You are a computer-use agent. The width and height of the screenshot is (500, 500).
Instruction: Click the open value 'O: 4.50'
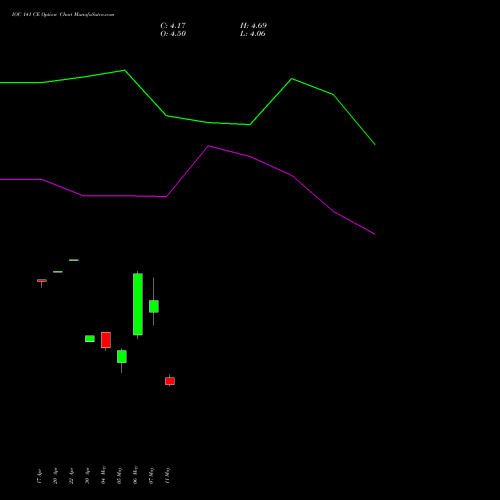pyautogui.click(x=173, y=34)
